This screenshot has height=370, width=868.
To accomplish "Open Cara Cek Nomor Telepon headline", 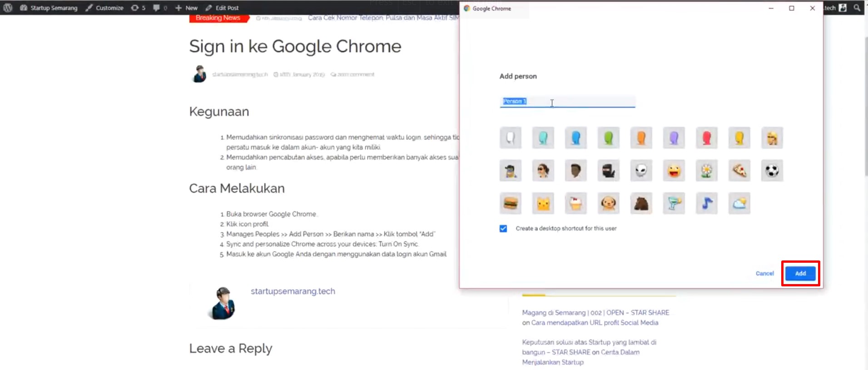I will 383,18.
